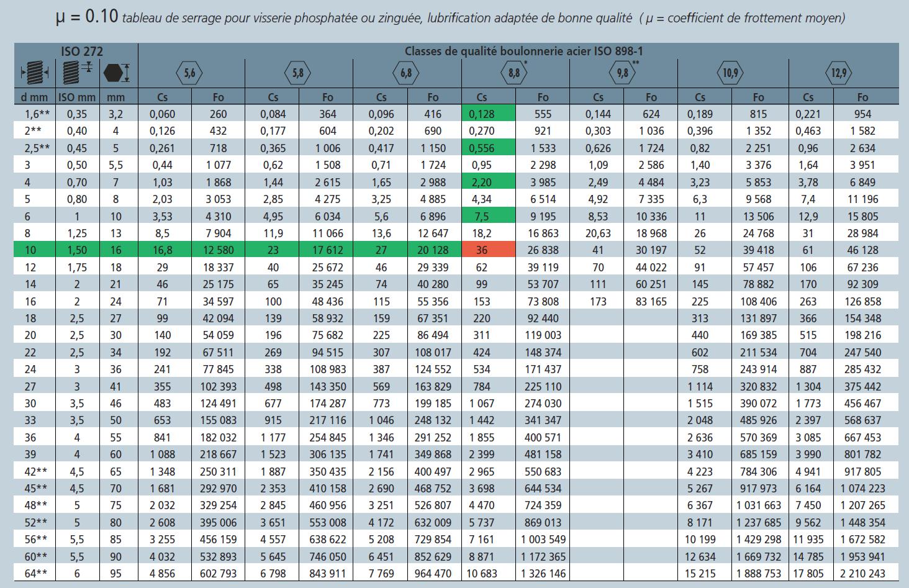Image resolution: width=909 pixels, height=588 pixels.
Task: Select the ISO mm column header
Action: coord(77,97)
